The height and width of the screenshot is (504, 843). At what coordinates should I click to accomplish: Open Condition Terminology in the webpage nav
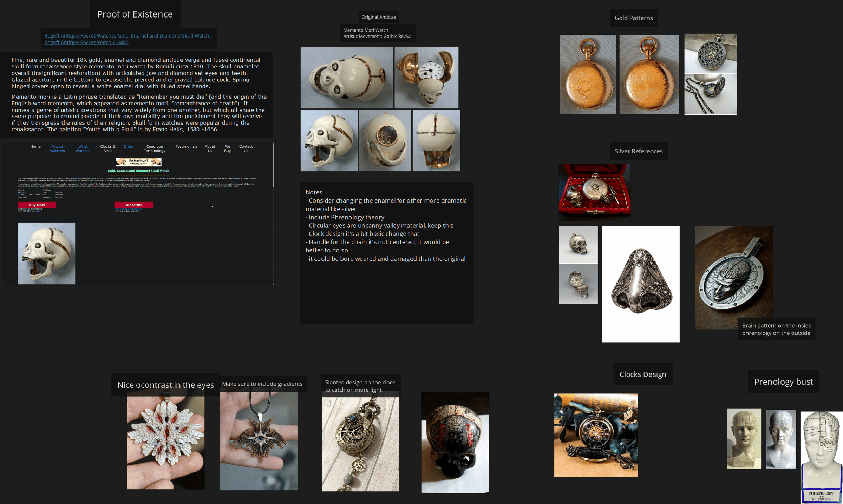tap(155, 148)
